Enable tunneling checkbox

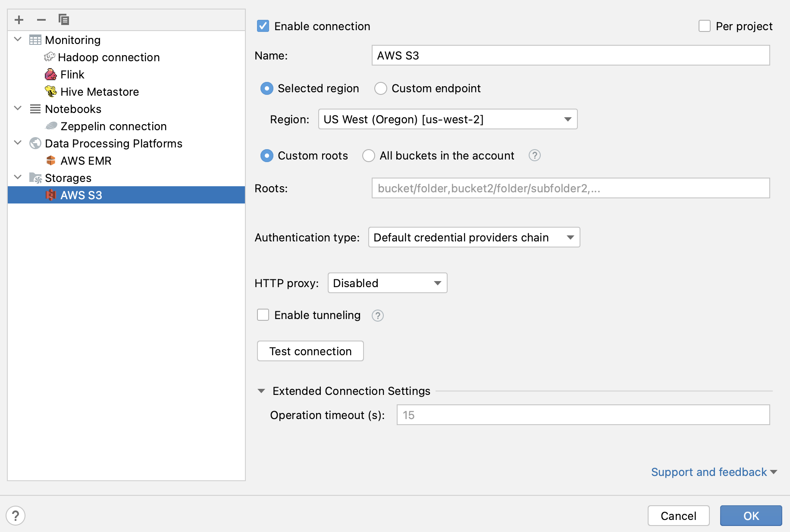coord(263,315)
